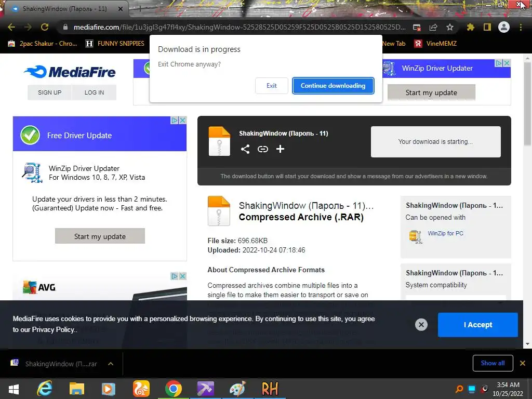The width and height of the screenshot is (532, 399).
Task: Click the RAR file icon in dark panel
Action: click(219, 141)
